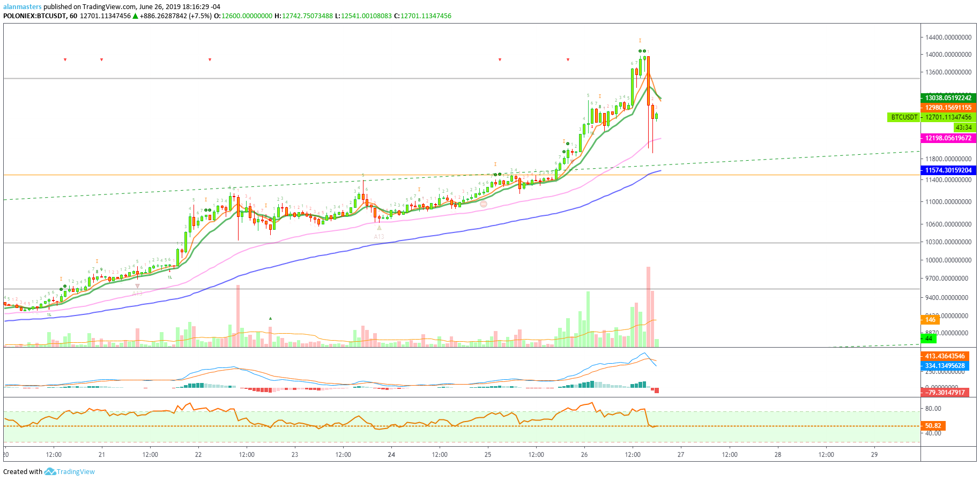
Task: Click the orange 413.43643546 MACD label
Action: pos(945,356)
